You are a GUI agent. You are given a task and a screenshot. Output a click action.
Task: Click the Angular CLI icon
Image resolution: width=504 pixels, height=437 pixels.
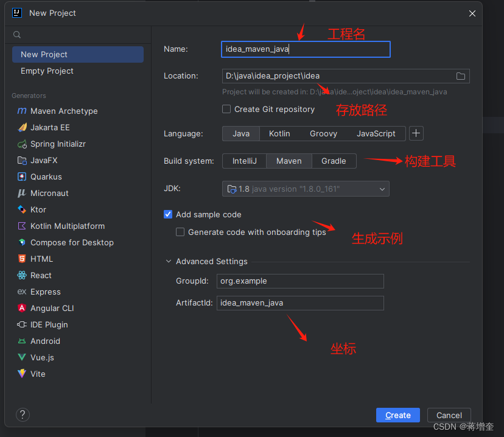click(x=22, y=308)
